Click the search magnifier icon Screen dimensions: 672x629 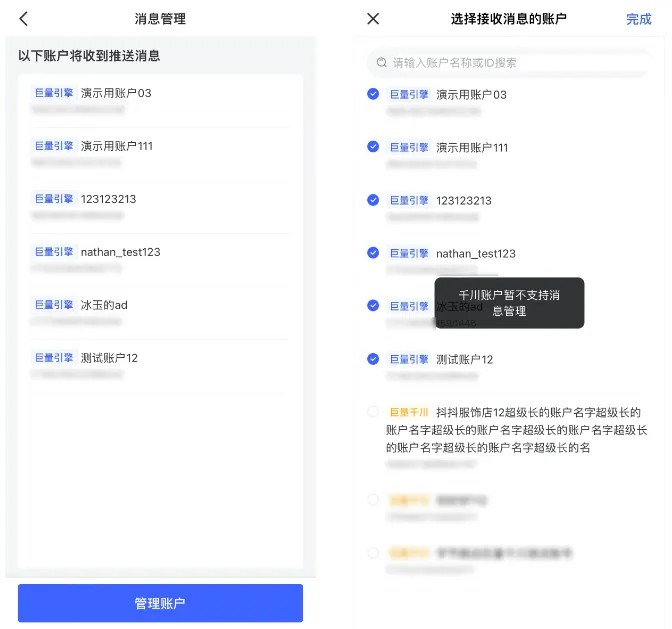coord(381,63)
